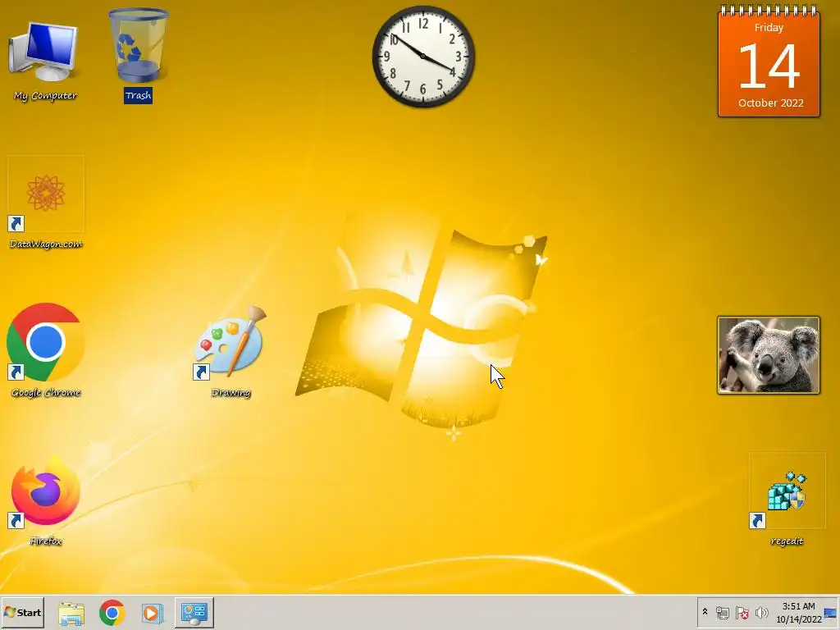
Task: Click the DataWagon.com label text
Action: pos(46,244)
